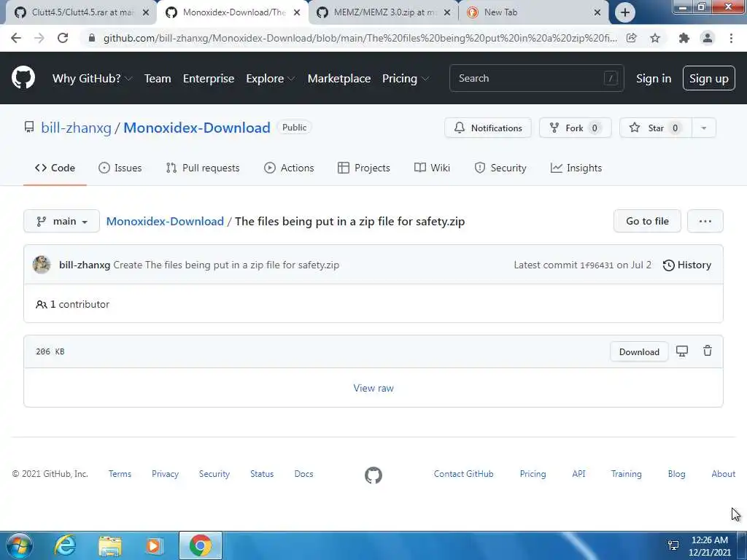Click bill-zhanxg avatar thumbnail in commit row
This screenshot has height=560, width=747.
pos(42,265)
